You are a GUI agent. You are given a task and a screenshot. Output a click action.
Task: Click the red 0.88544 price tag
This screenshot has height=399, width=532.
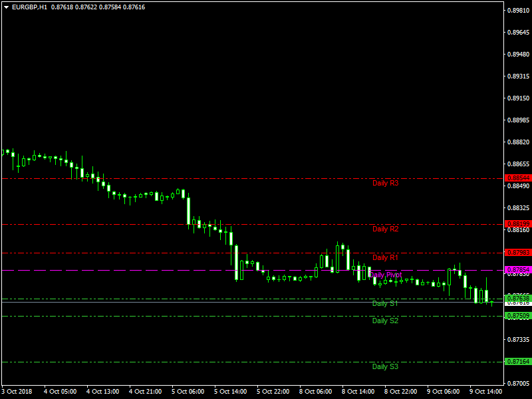point(519,178)
